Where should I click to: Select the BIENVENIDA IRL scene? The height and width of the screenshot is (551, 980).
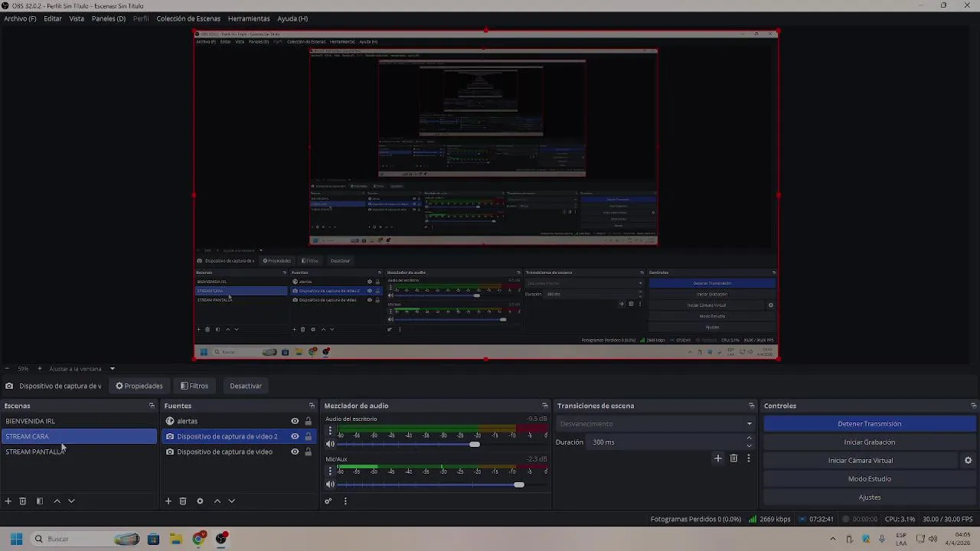(80, 421)
